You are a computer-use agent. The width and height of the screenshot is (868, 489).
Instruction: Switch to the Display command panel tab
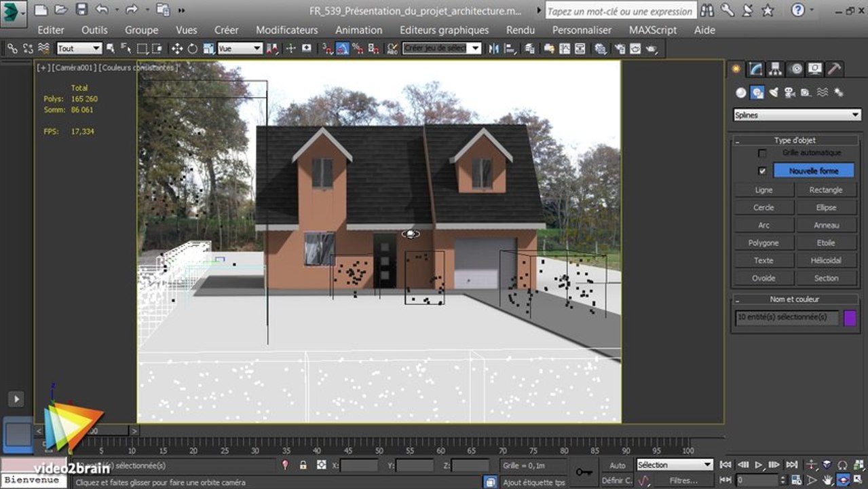[x=815, y=69]
